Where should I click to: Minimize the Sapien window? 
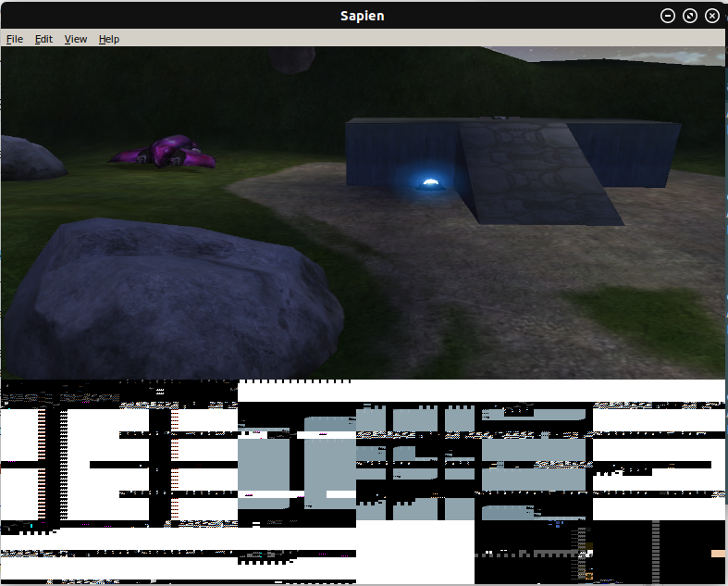tap(668, 16)
